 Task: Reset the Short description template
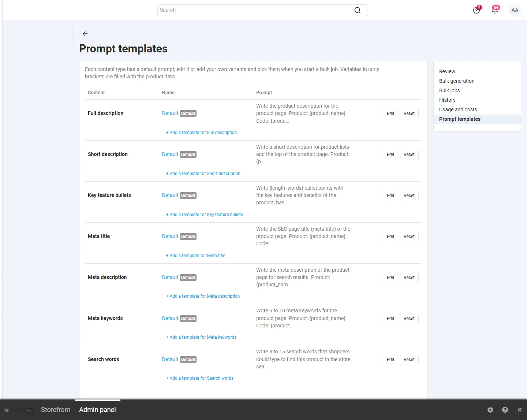[409, 155]
